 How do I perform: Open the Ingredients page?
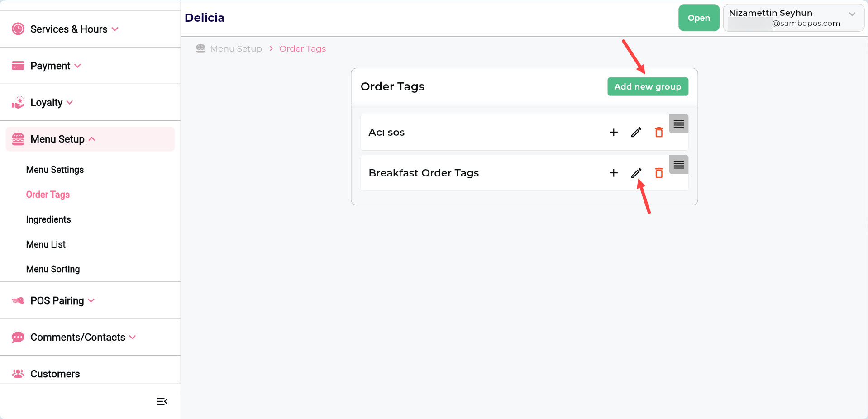[48, 219]
